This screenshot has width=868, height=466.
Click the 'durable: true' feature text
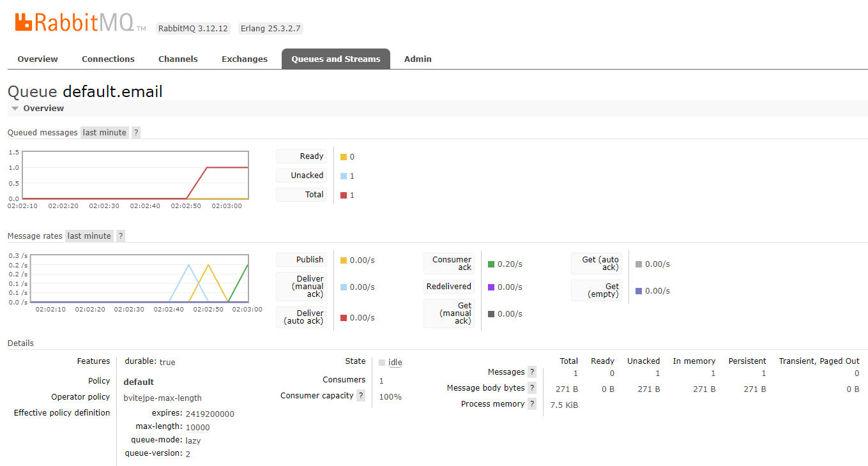point(150,362)
